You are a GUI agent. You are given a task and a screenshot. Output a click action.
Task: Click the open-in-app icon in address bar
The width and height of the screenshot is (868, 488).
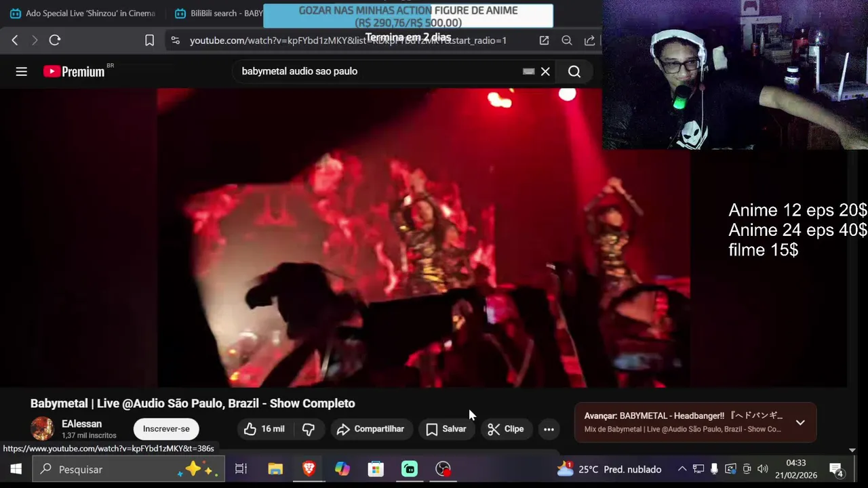click(x=544, y=41)
